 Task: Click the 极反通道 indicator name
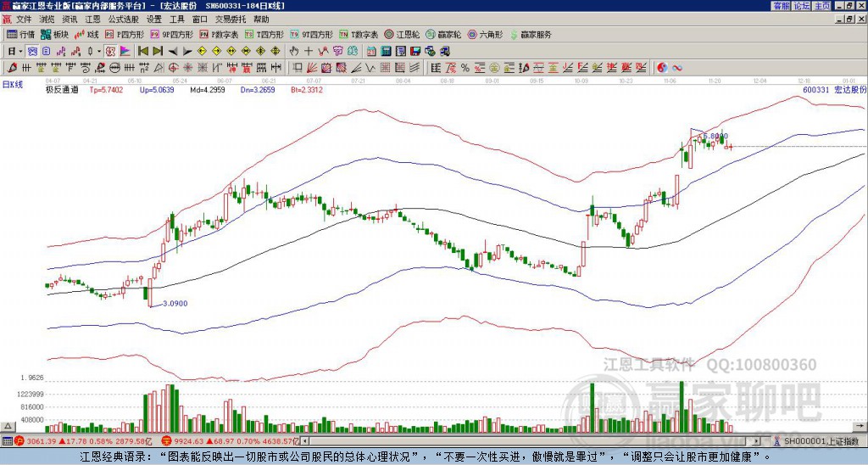62,90
